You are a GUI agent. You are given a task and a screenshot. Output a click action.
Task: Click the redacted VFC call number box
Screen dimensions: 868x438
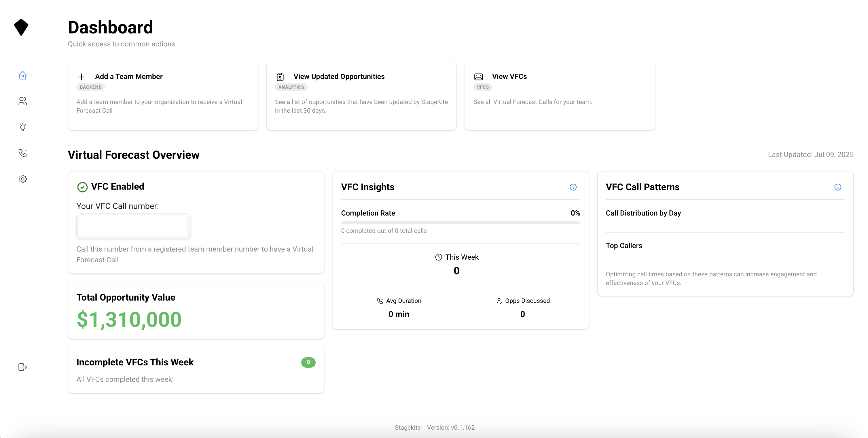(133, 226)
